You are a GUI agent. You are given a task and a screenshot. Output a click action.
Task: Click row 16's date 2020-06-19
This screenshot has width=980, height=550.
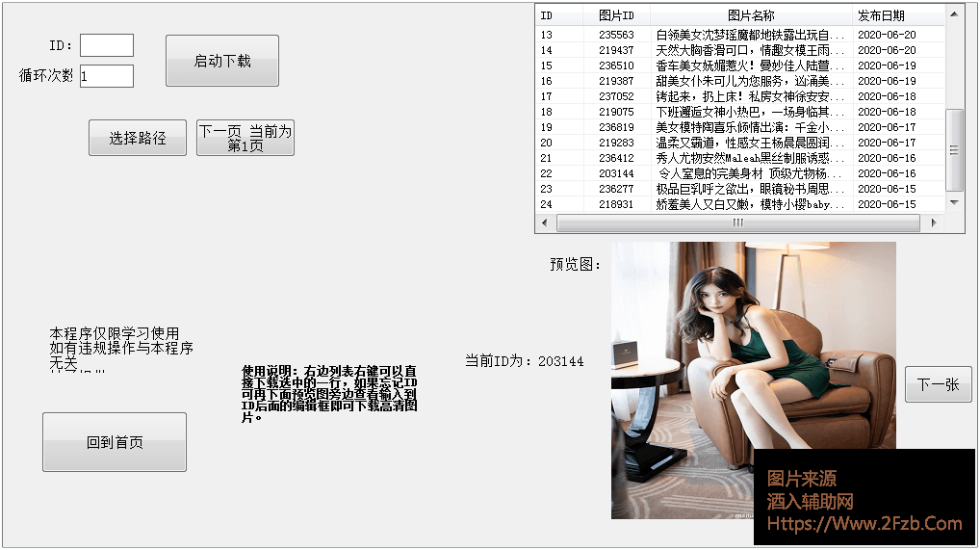tap(887, 81)
